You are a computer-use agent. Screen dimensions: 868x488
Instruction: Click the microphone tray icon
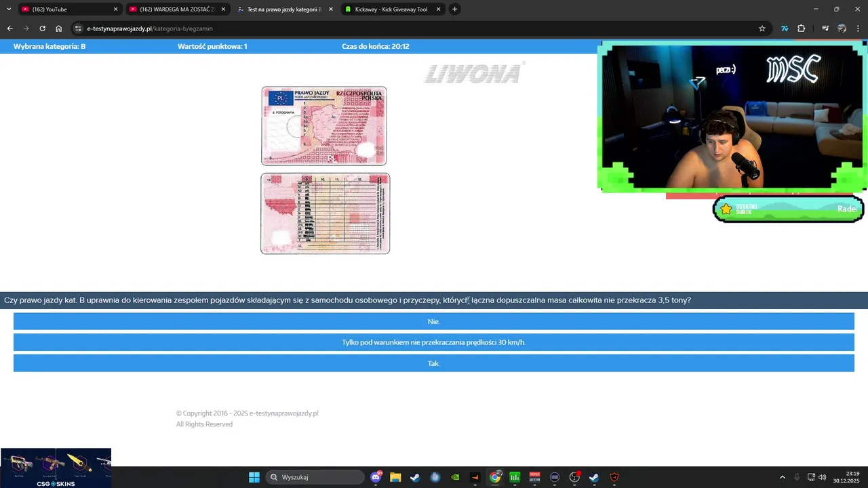pos(797,477)
